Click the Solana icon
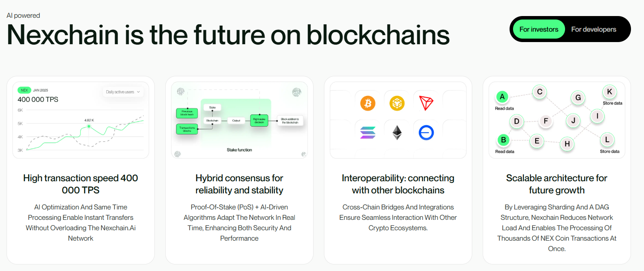Viewport: 644px width, 271px height. (x=367, y=132)
